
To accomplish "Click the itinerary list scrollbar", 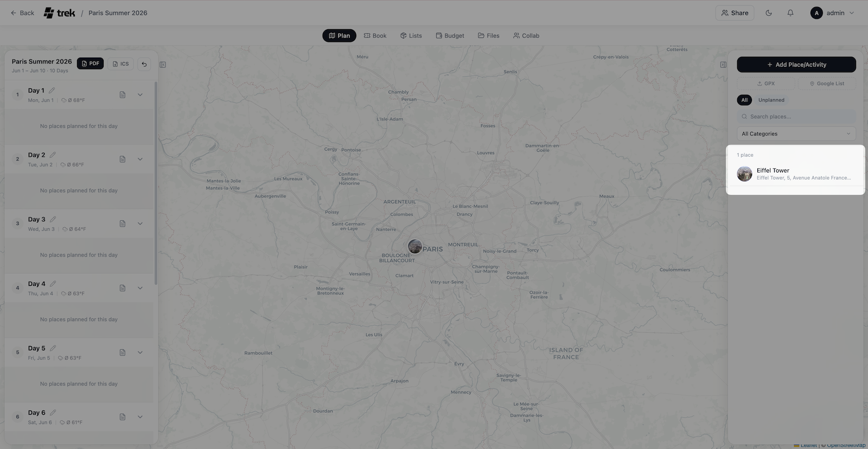I will (x=156, y=184).
